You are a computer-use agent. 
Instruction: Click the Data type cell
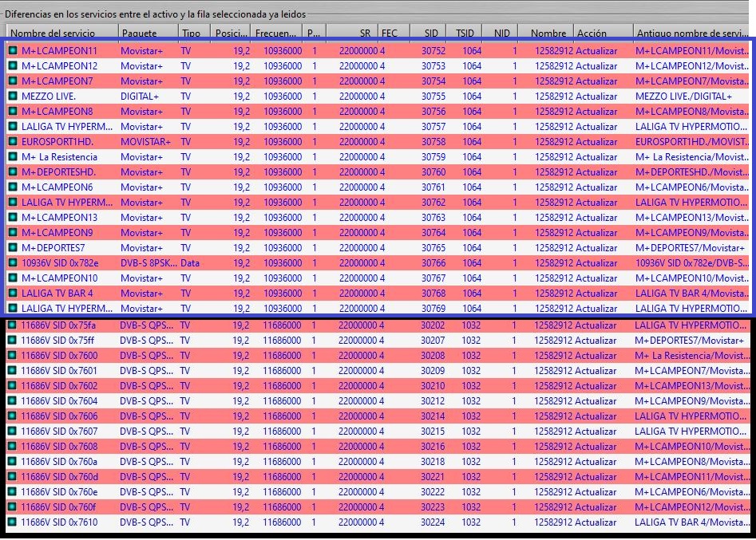click(x=190, y=263)
